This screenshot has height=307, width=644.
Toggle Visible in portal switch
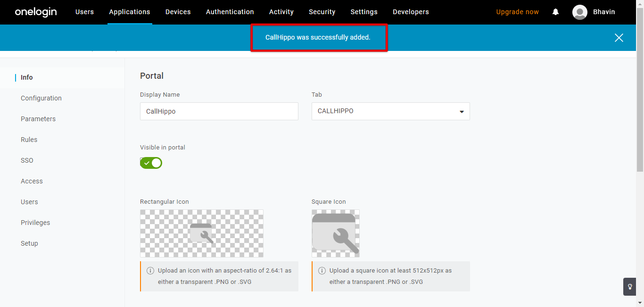click(x=151, y=163)
